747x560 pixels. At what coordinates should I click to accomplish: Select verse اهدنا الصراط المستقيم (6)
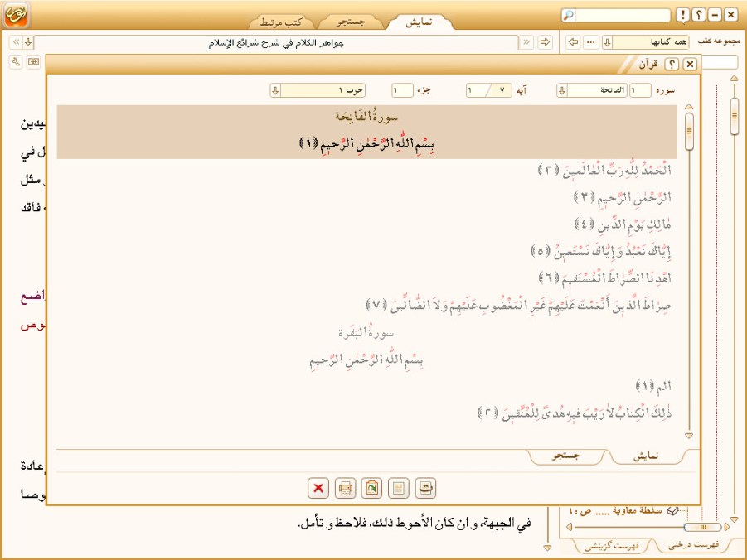click(x=605, y=278)
